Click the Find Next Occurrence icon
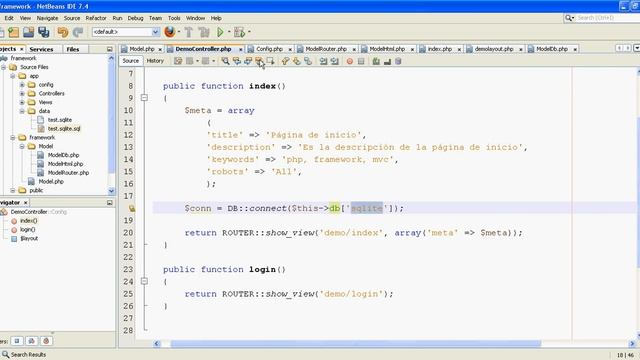Screen dimensions: 640x360 (x=248, y=61)
